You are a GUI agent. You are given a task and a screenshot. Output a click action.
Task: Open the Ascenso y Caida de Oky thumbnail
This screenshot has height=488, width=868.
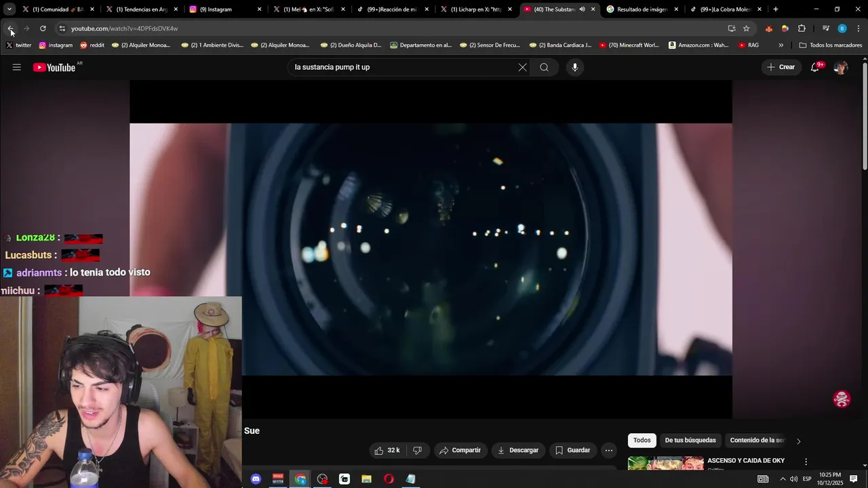[666, 463]
